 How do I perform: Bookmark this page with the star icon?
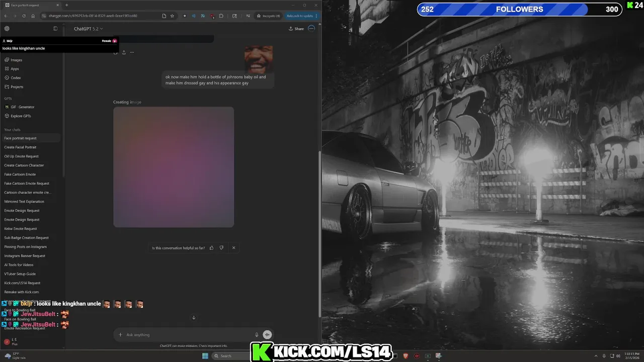click(x=172, y=16)
